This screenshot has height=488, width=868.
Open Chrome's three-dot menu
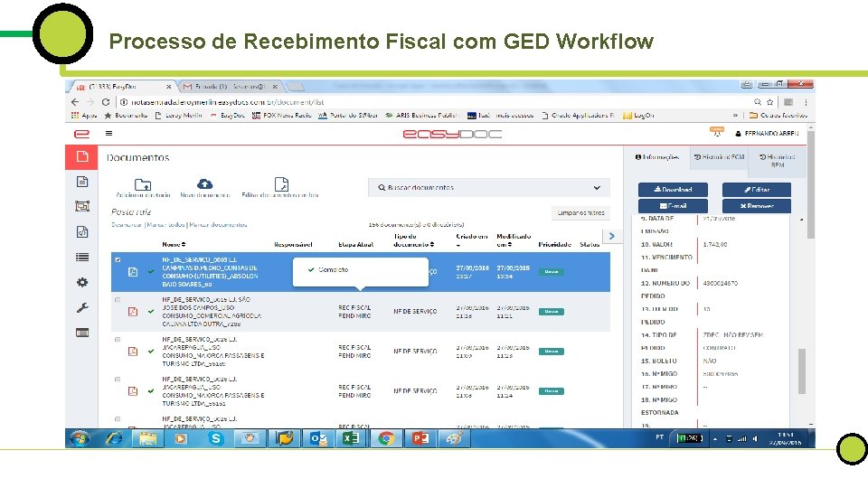[806, 102]
